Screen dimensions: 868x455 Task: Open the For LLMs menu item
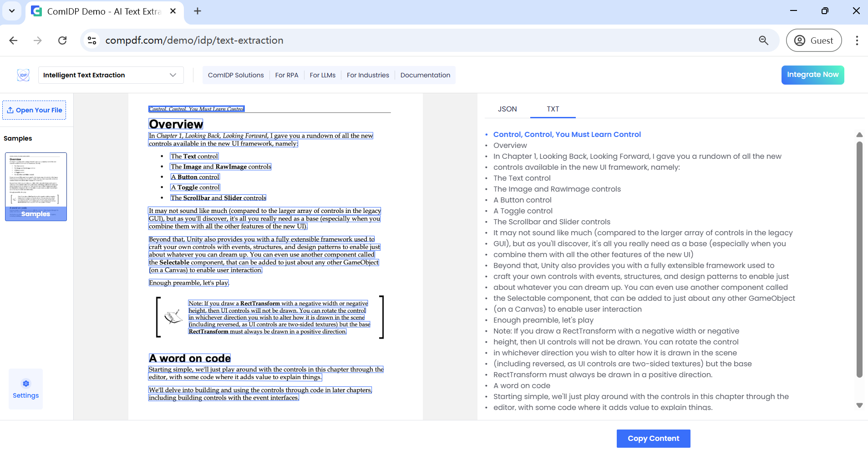click(x=323, y=75)
